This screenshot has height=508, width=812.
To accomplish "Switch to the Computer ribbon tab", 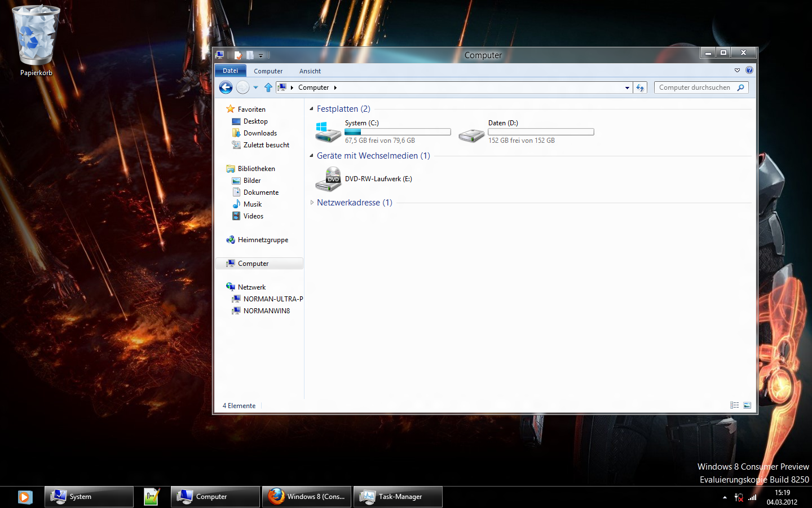I will (x=268, y=71).
